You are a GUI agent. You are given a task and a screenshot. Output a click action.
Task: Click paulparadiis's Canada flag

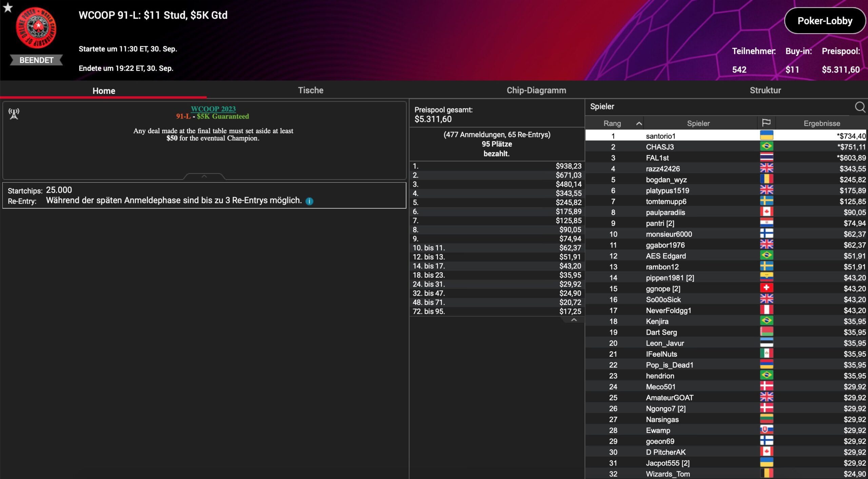766,212
